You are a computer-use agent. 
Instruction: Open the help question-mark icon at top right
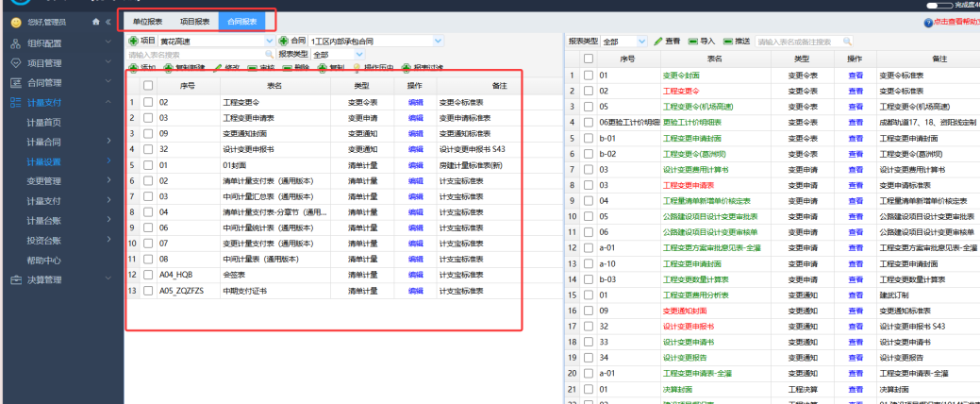[x=928, y=22]
